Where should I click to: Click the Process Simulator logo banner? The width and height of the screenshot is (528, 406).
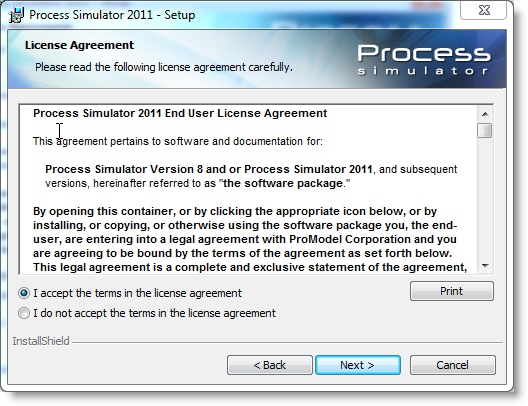pyautogui.click(x=423, y=60)
